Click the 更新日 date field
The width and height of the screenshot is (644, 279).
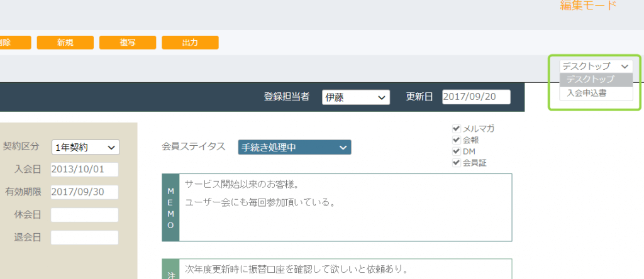[475, 97]
